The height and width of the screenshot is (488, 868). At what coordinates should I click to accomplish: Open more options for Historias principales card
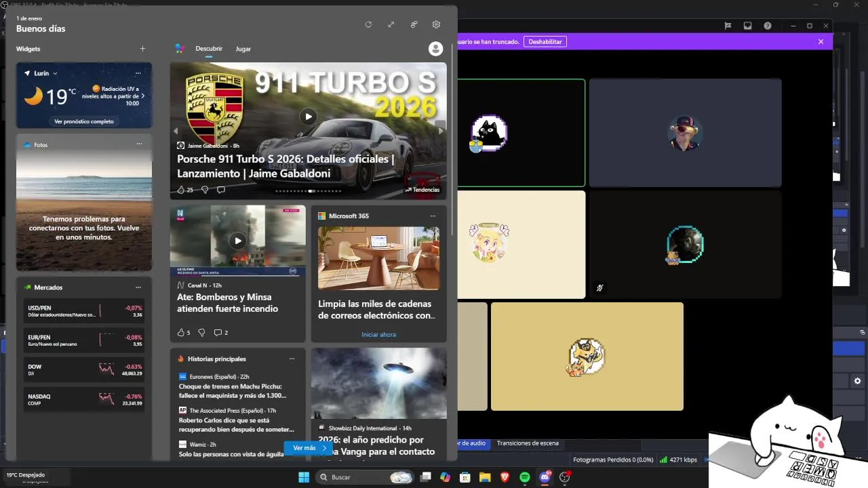coord(292,359)
